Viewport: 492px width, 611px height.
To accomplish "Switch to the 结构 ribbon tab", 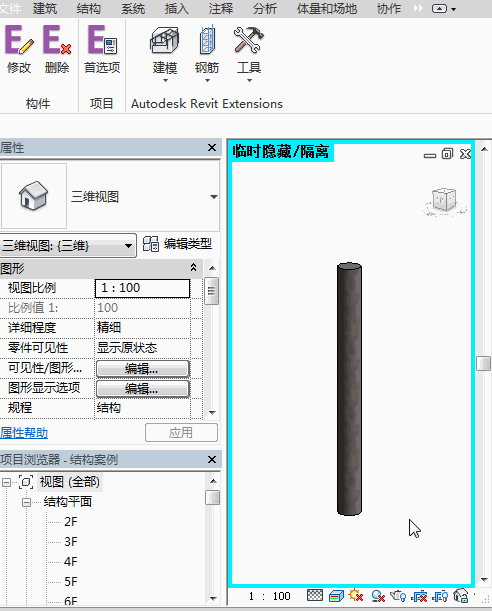I will click(x=88, y=9).
